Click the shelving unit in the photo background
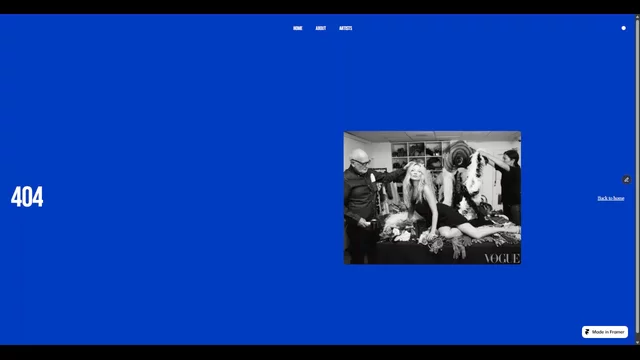Screen dimensions: 640x360 coord(416,155)
